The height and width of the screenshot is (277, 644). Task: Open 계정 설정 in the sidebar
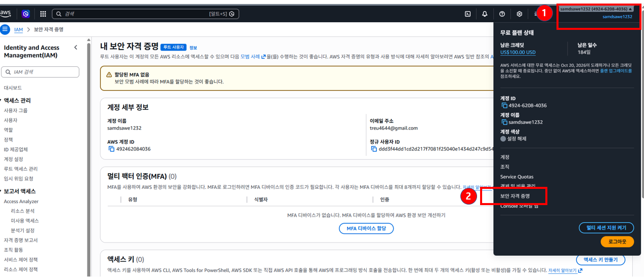point(14,159)
